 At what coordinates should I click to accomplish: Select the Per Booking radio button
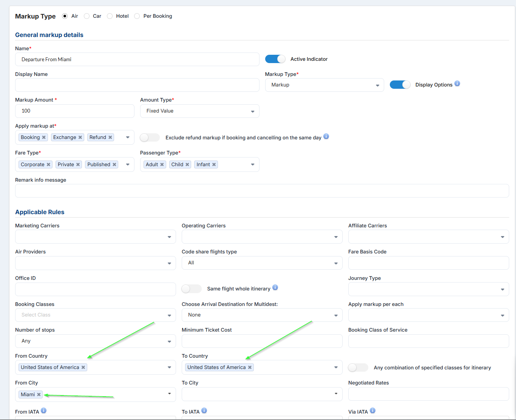[137, 16]
